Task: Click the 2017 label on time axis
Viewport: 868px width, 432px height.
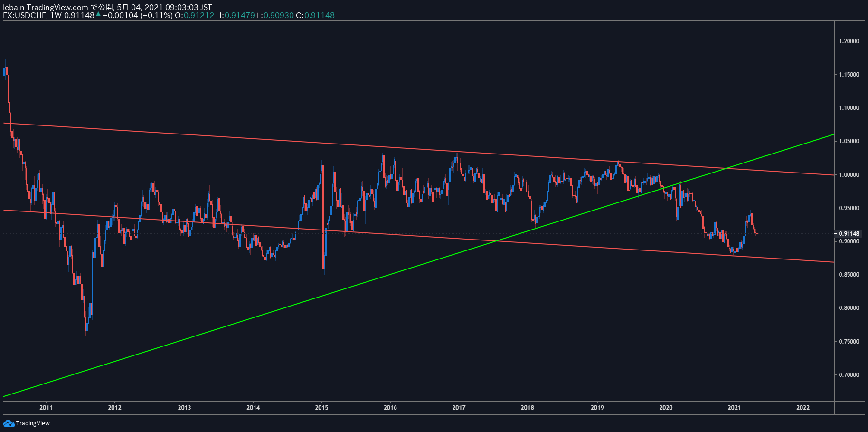Action: pyautogui.click(x=459, y=407)
